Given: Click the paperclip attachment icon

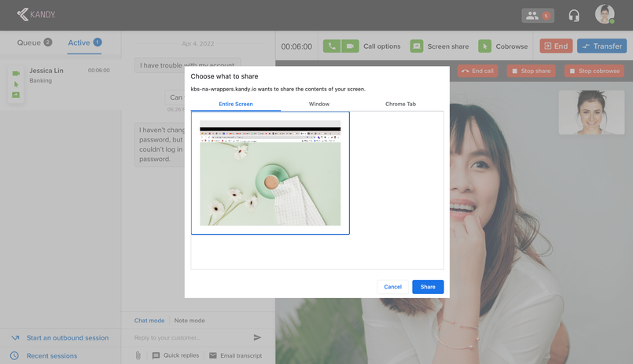Looking at the screenshot, I should 138,355.
